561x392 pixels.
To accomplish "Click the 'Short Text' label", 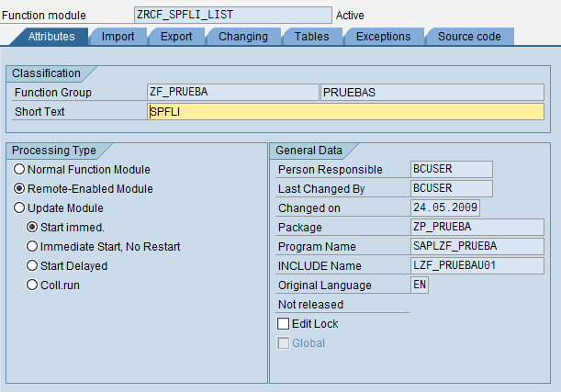I will [x=39, y=112].
